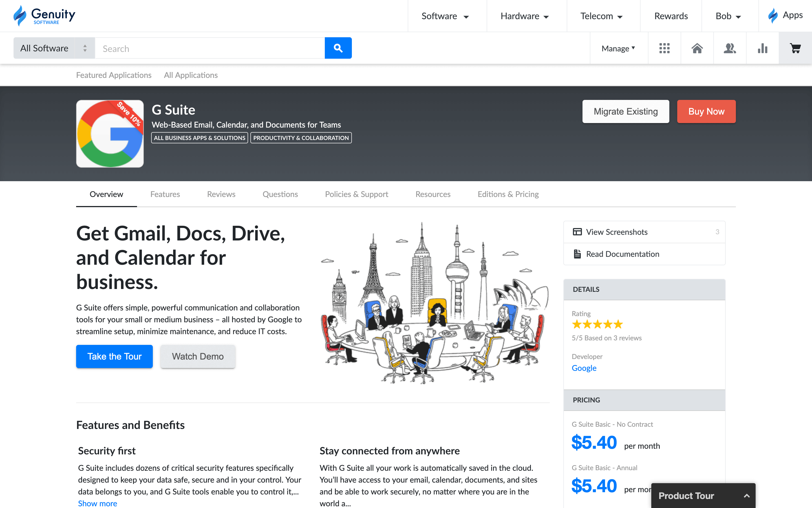The width and height of the screenshot is (812, 508).
Task: Open the Hardware dropdown menu
Action: coord(524,16)
